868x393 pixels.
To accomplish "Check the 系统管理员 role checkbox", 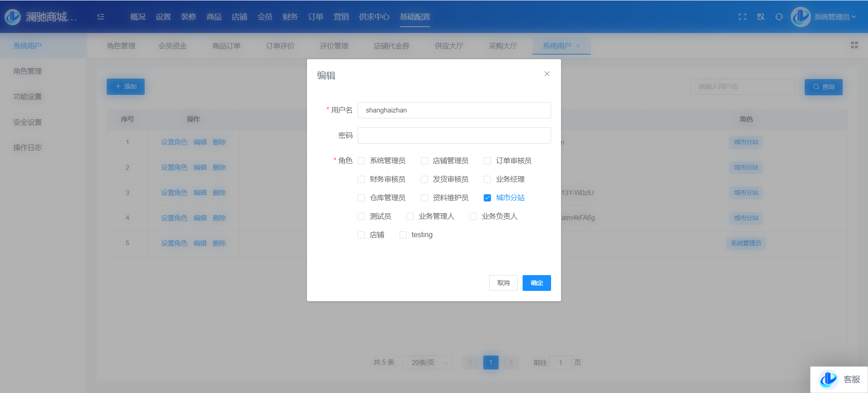I will pyautogui.click(x=361, y=161).
